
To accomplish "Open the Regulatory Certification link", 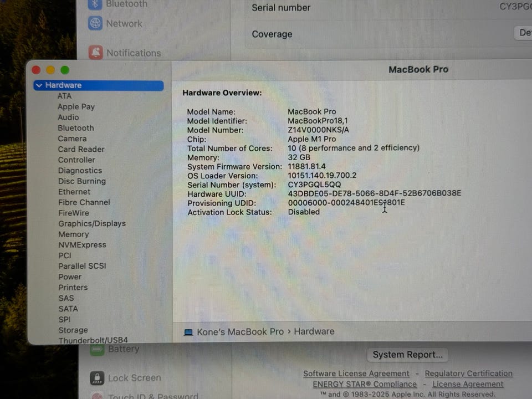I will coord(469,374).
